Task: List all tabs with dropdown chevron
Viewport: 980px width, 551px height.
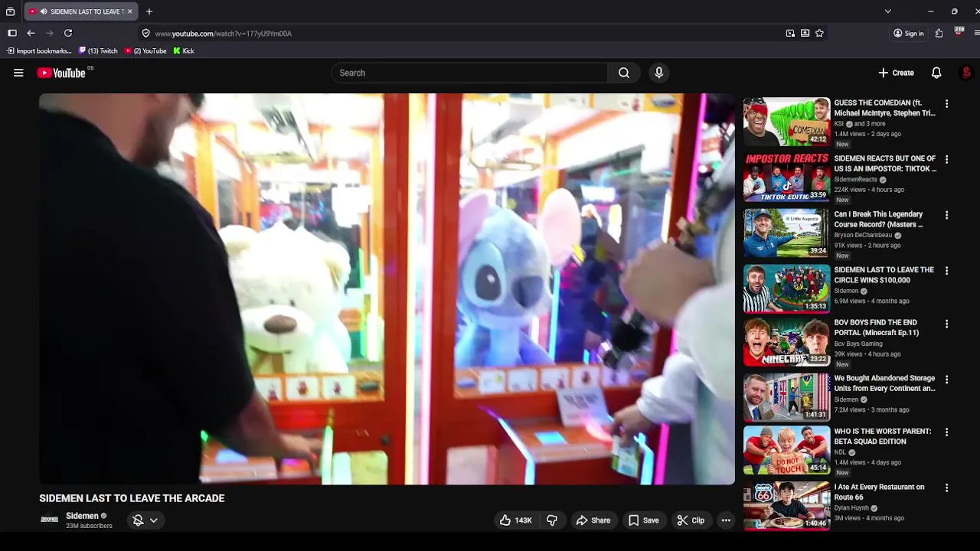Action: 887,11
